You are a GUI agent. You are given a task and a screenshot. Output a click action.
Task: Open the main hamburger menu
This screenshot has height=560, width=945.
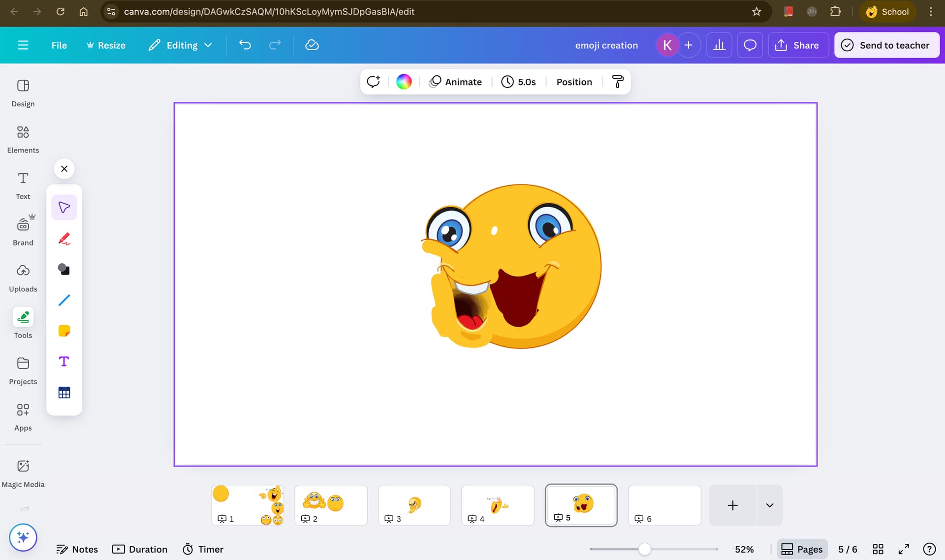pos(23,45)
